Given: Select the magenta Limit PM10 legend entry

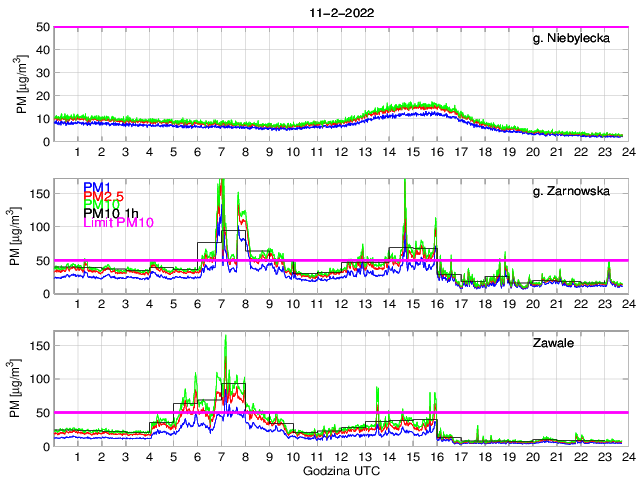Looking at the screenshot, I should coord(118,221).
